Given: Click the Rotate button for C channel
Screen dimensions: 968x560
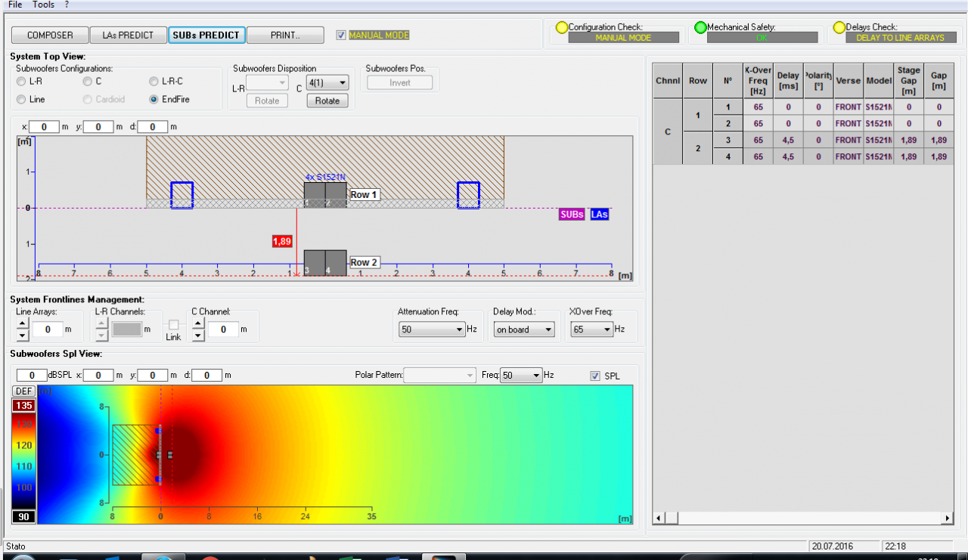Looking at the screenshot, I should 327,101.
